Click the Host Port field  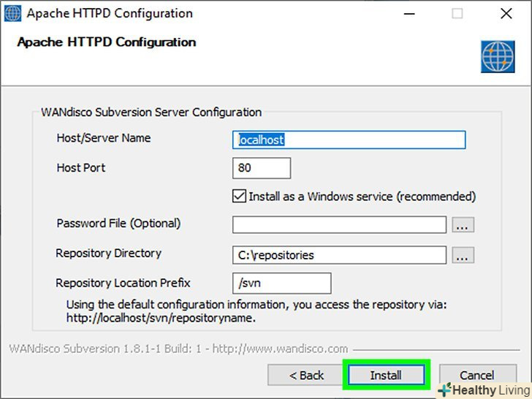point(262,168)
